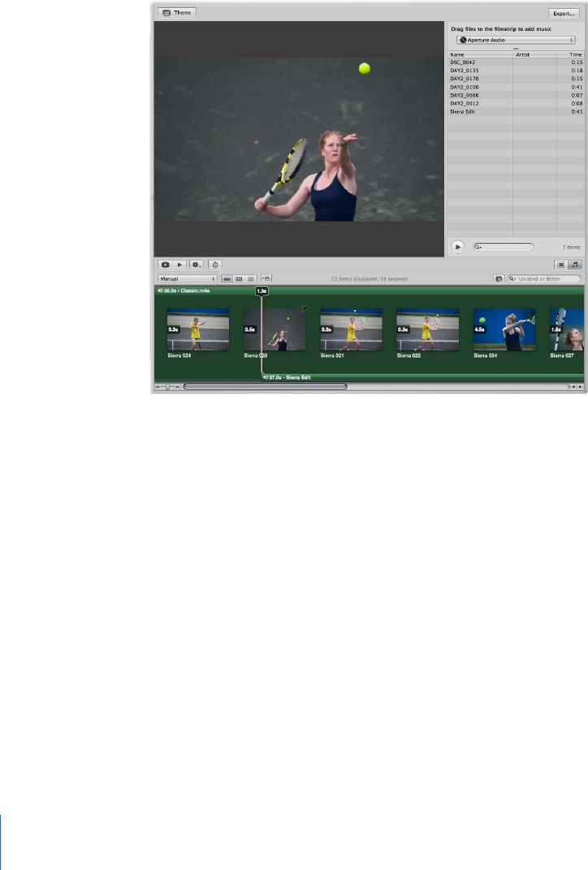This screenshot has height=870, width=588.
Task: Click the 3.5s duration badge on Sierra 028
Action: 250,330
